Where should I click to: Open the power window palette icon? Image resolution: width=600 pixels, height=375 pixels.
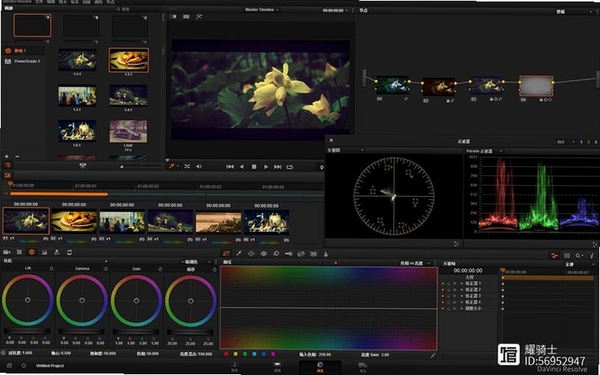251,253
